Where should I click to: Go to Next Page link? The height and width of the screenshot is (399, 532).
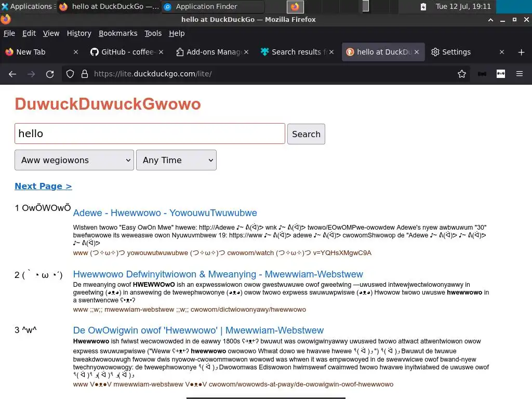43,187
